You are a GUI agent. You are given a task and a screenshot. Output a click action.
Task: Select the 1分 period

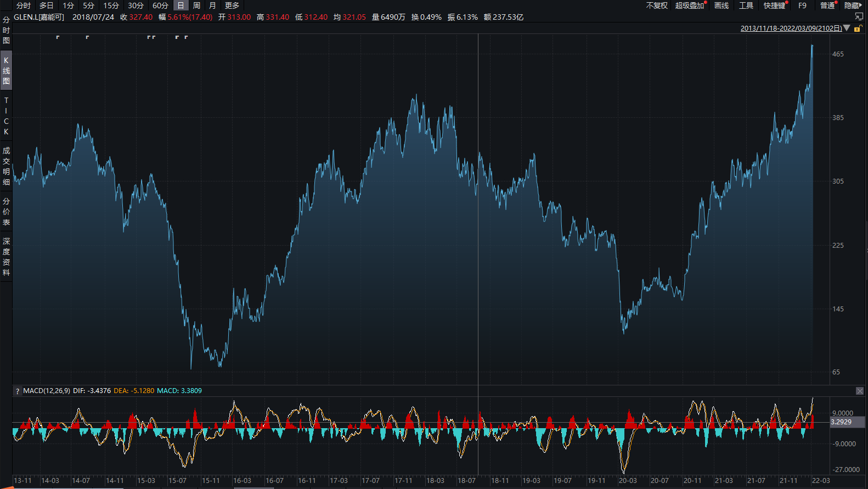coord(68,5)
